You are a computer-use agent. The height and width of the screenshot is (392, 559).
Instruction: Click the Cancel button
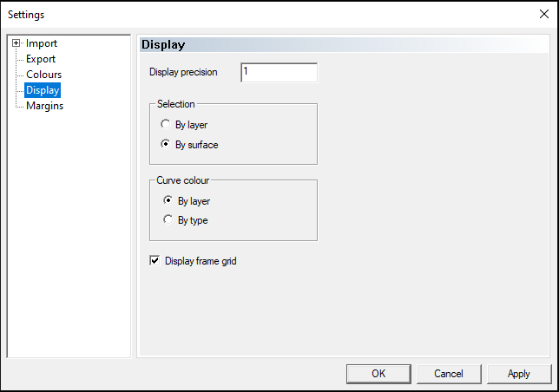[449, 374]
